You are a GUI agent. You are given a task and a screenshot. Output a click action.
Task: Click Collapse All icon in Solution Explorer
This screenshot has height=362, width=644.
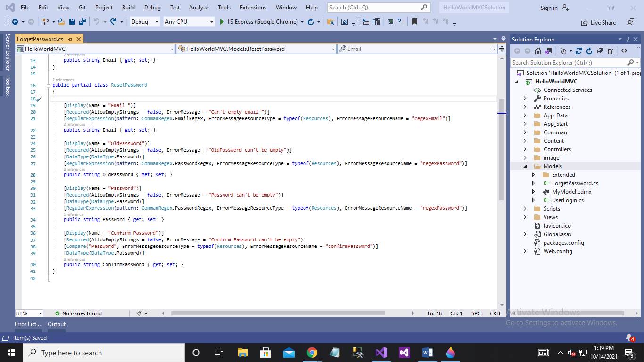(x=600, y=51)
